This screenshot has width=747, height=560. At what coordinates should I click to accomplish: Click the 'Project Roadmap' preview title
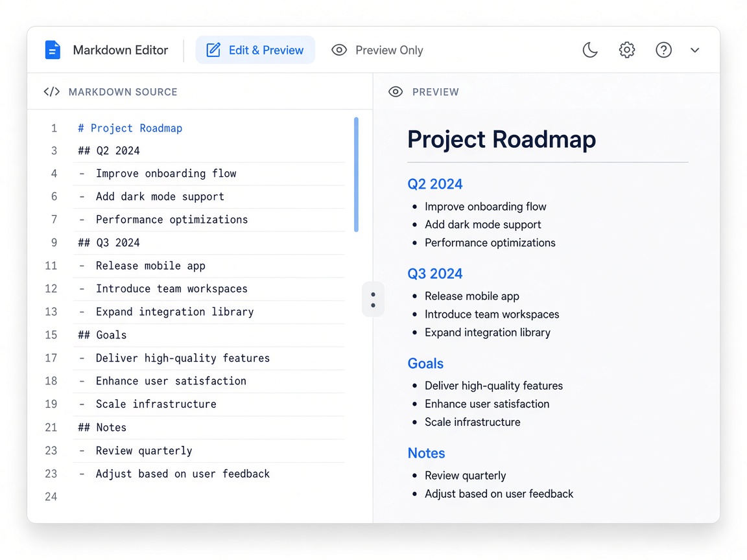click(502, 139)
